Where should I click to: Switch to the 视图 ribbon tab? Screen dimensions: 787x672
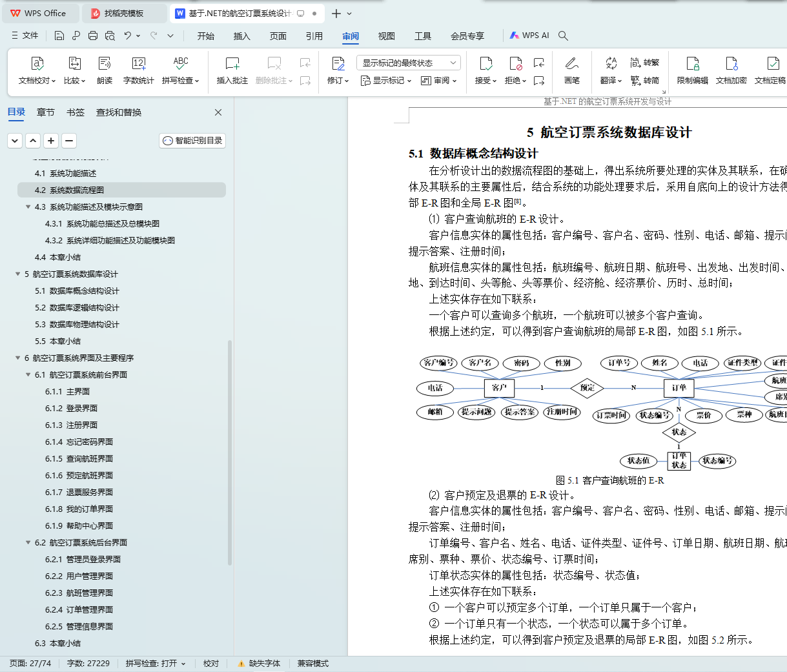(x=387, y=36)
